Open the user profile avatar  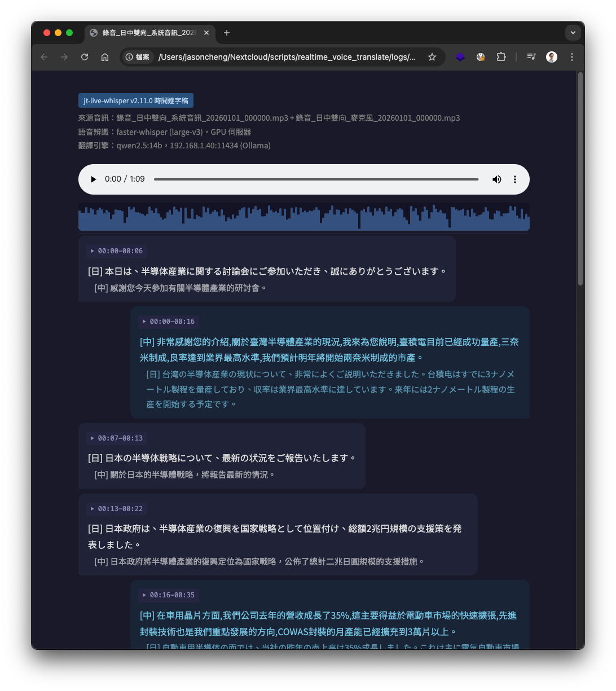(552, 57)
